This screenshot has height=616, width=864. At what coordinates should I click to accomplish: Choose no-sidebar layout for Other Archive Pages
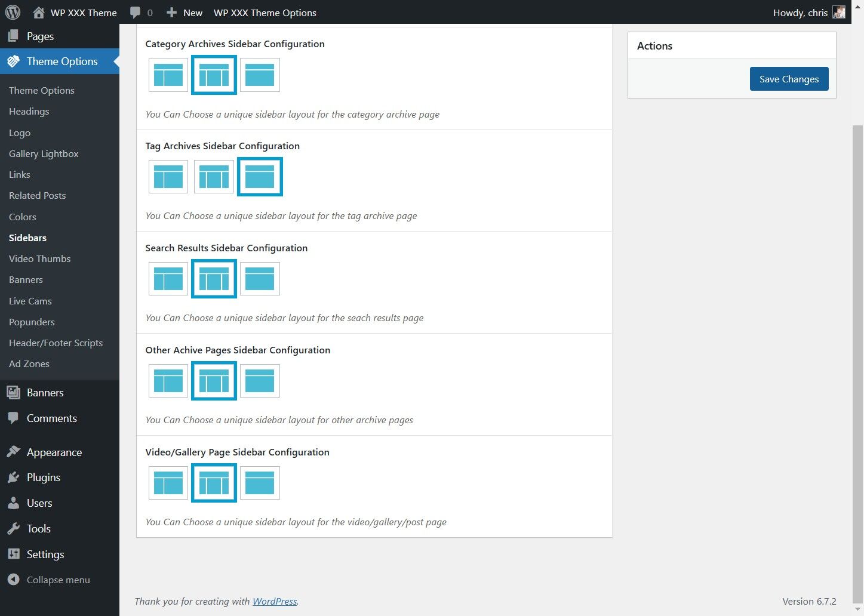pos(260,381)
